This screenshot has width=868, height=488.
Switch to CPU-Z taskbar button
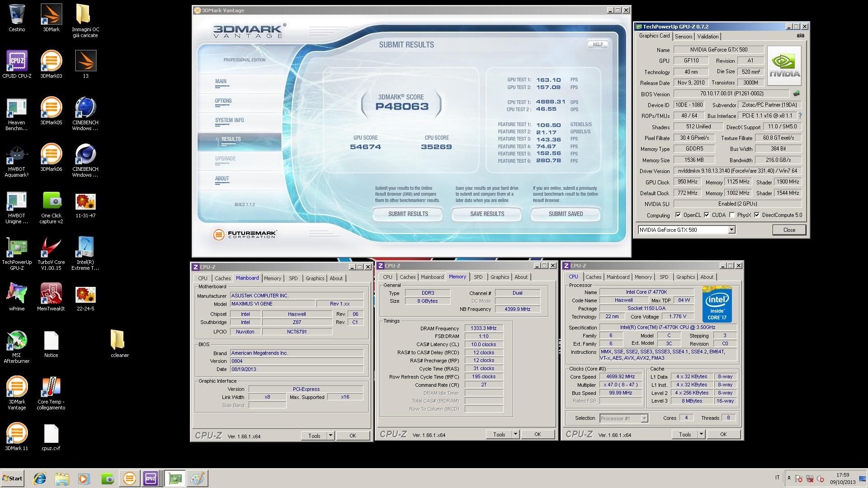pos(151,478)
